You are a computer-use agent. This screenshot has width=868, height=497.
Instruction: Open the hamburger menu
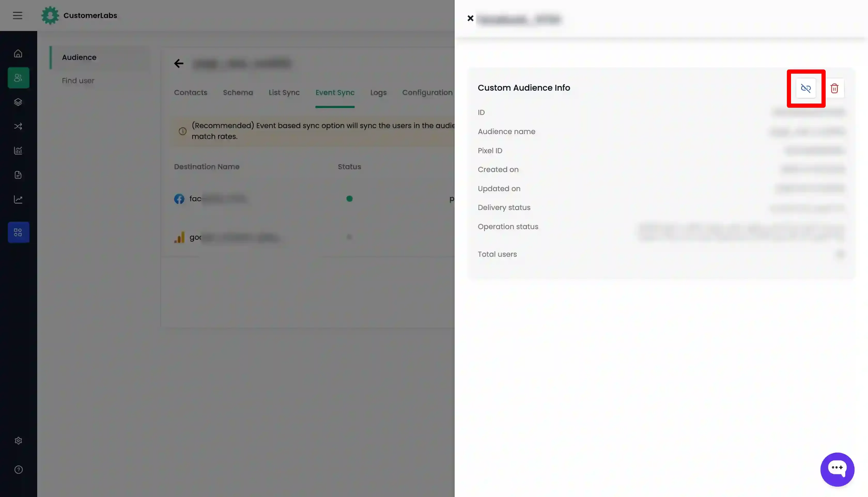pos(17,15)
